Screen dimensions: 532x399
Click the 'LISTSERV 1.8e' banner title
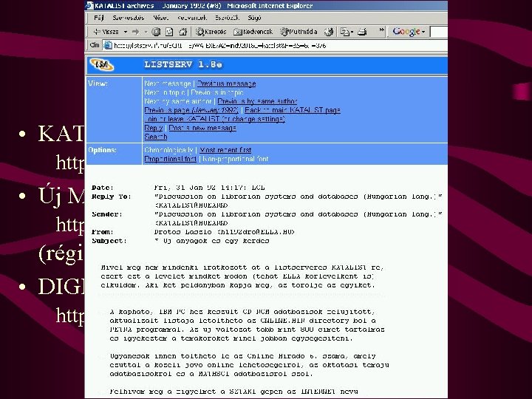click(x=183, y=64)
